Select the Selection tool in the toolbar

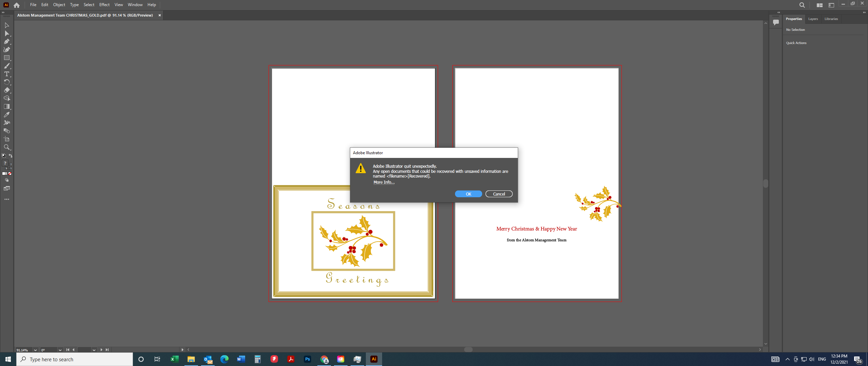point(6,25)
